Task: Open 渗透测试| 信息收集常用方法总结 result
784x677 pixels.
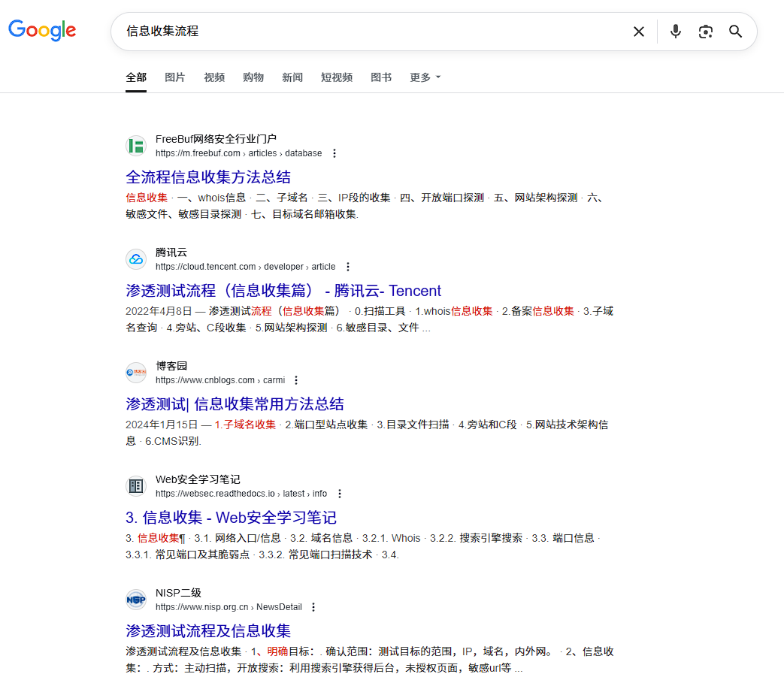Action: click(x=235, y=403)
